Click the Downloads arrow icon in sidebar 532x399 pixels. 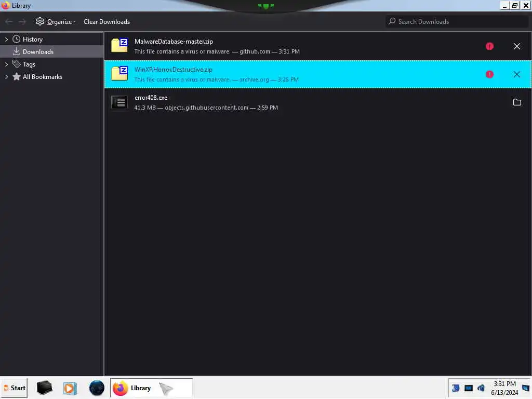16,51
